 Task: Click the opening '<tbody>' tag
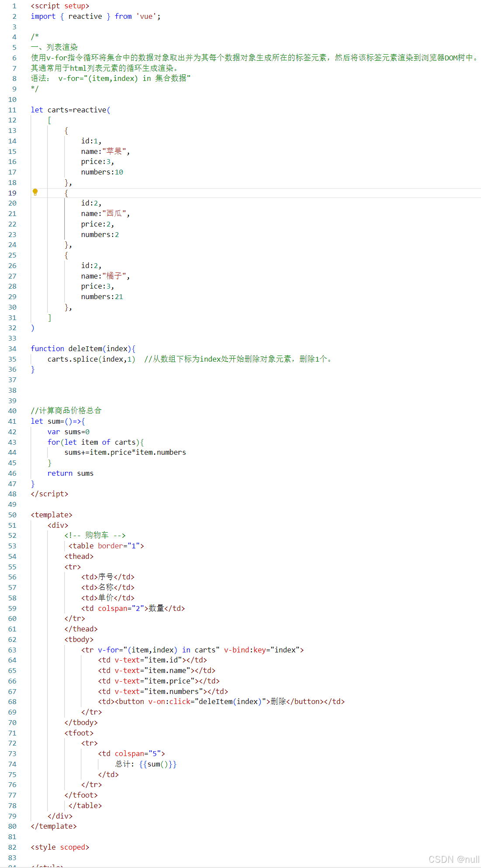point(79,639)
